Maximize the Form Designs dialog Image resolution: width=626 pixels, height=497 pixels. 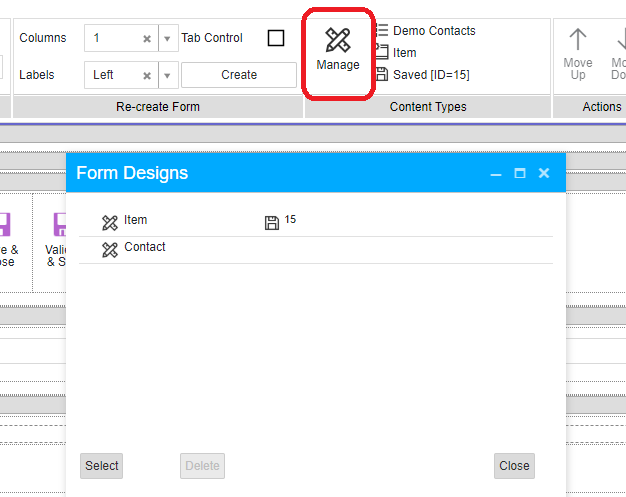click(520, 173)
